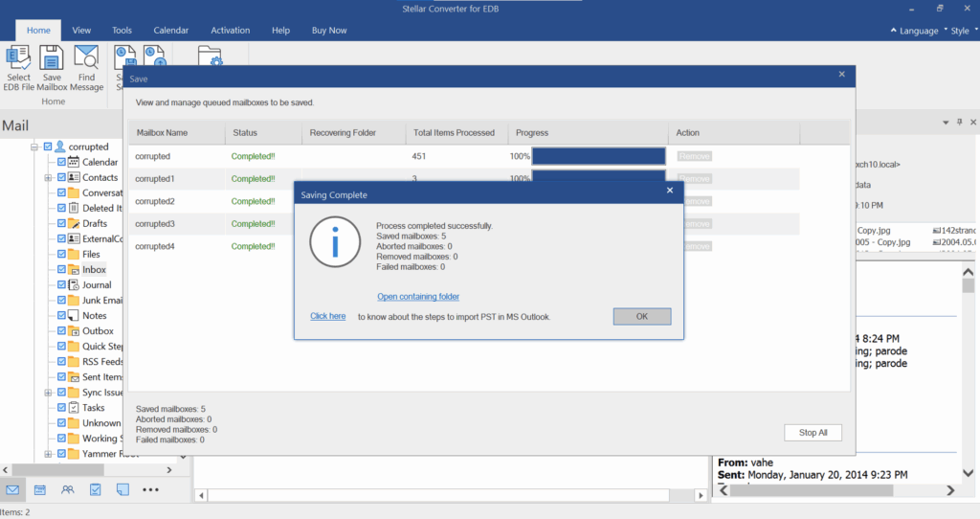980x519 pixels.
Task: Open the Activation ribbon tab
Action: [x=230, y=30]
